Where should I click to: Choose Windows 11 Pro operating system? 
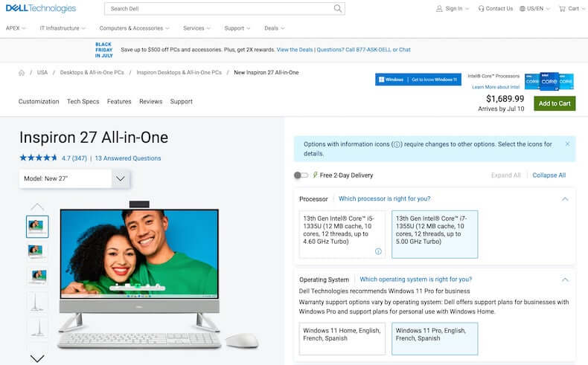point(435,339)
